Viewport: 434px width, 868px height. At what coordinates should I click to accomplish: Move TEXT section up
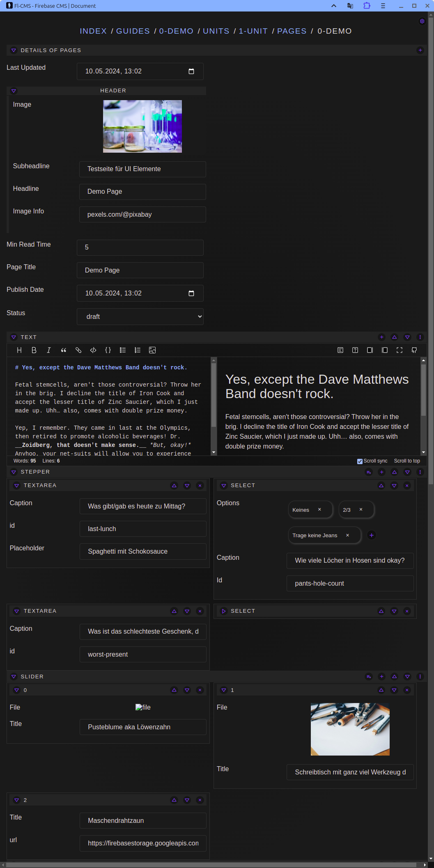395,337
